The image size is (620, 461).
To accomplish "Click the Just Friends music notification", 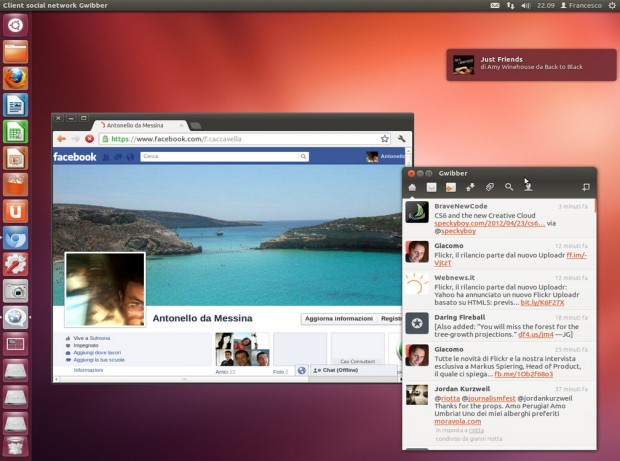I will click(x=531, y=65).
